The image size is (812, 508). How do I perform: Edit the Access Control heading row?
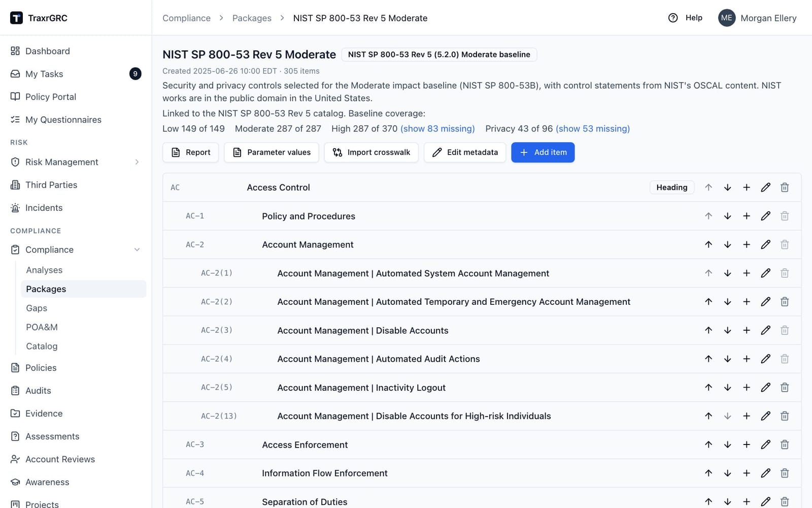click(765, 187)
